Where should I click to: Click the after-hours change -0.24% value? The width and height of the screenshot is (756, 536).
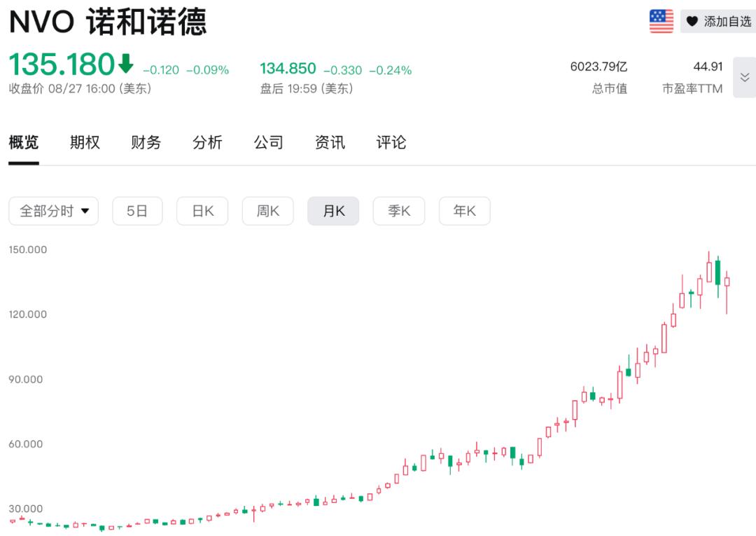(391, 71)
